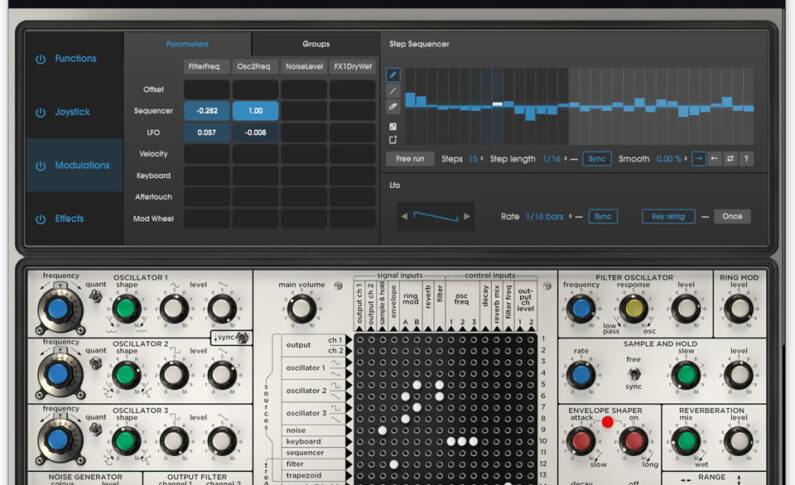Click the Free run button
Screen dimensions: 795x485
pyautogui.click(x=410, y=159)
